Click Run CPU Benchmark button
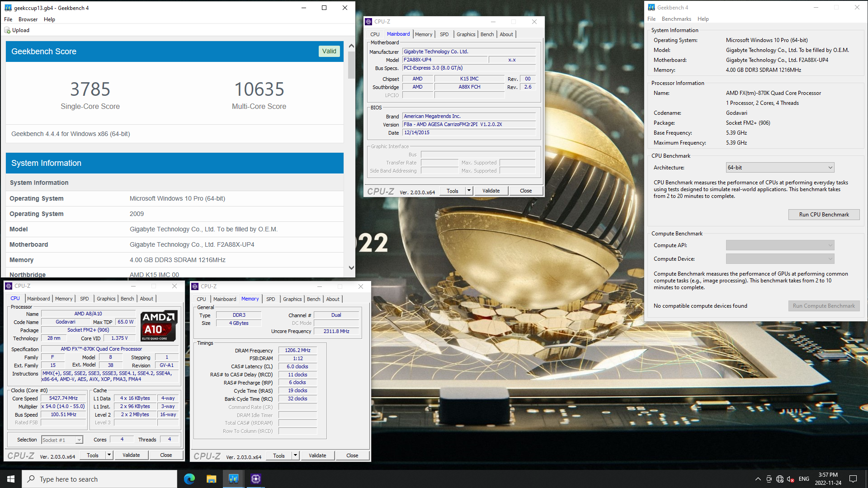Screen dimensions: 868x488 824,215
